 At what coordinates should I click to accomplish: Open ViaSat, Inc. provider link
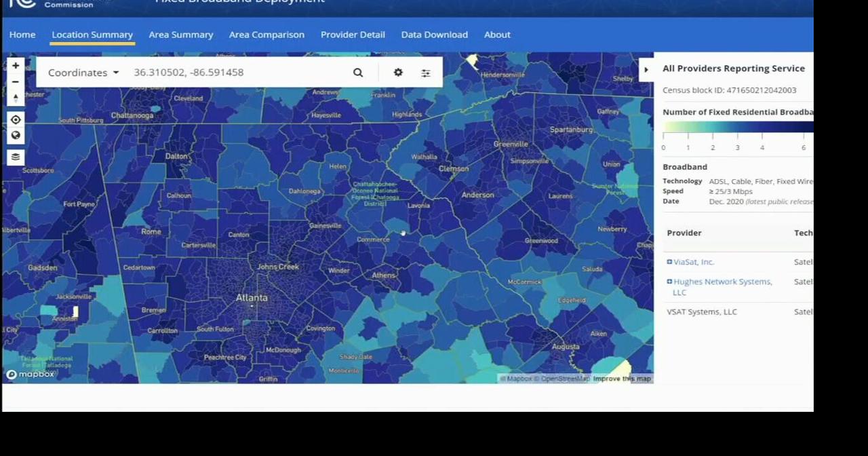(694, 262)
